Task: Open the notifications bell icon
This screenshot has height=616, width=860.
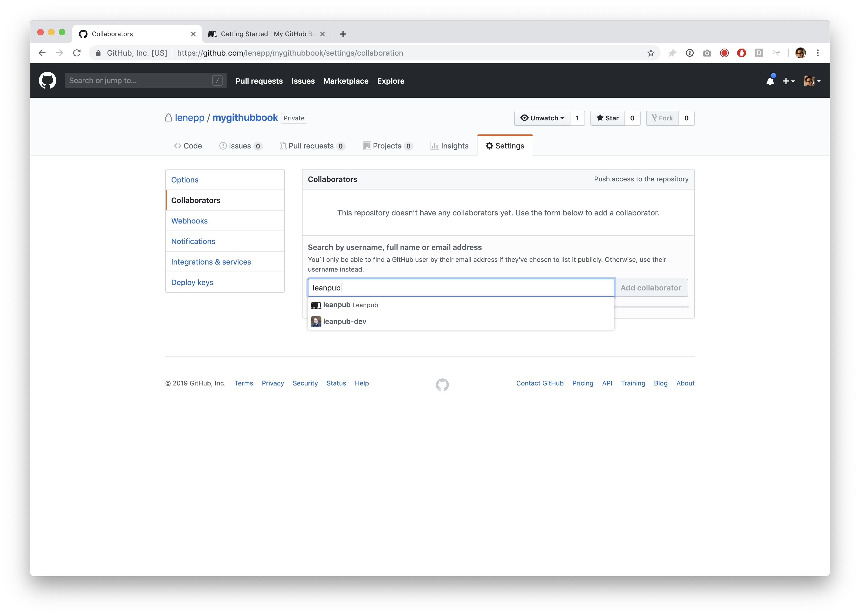Action: tap(770, 81)
